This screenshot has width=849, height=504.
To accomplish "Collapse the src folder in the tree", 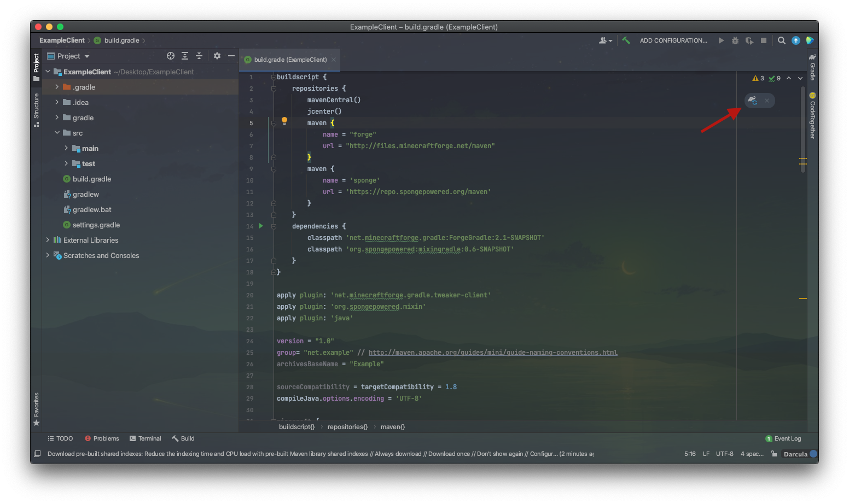I will pyautogui.click(x=57, y=133).
